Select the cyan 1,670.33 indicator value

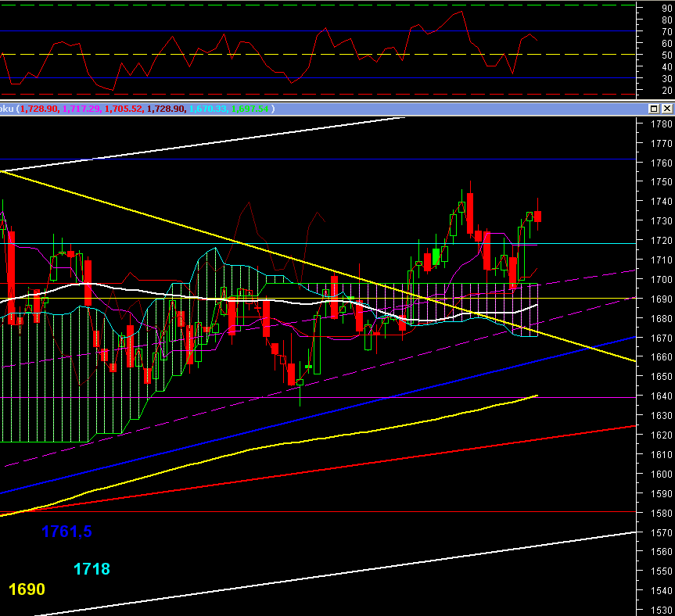208,109
